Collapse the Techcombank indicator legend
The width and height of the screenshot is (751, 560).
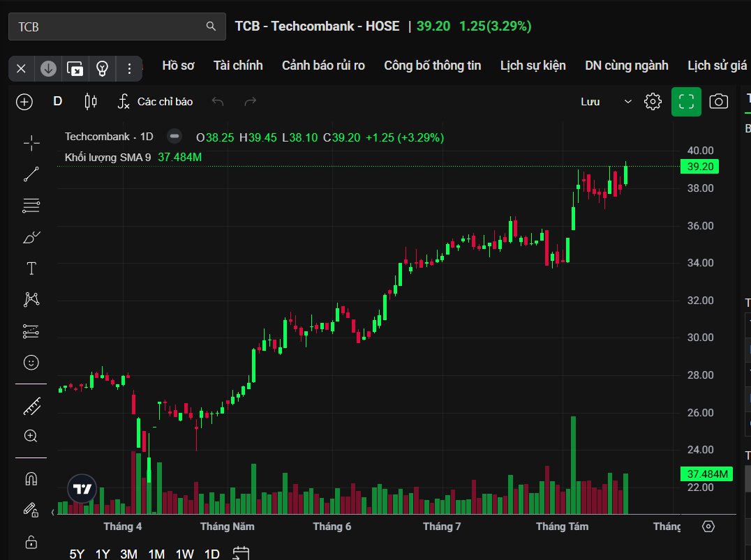[174, 137]
